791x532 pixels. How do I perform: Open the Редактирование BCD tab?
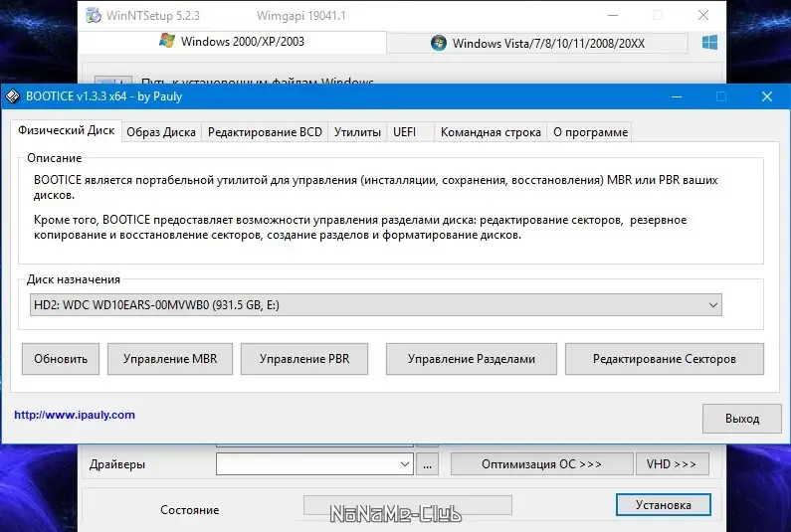pos(265,132)
